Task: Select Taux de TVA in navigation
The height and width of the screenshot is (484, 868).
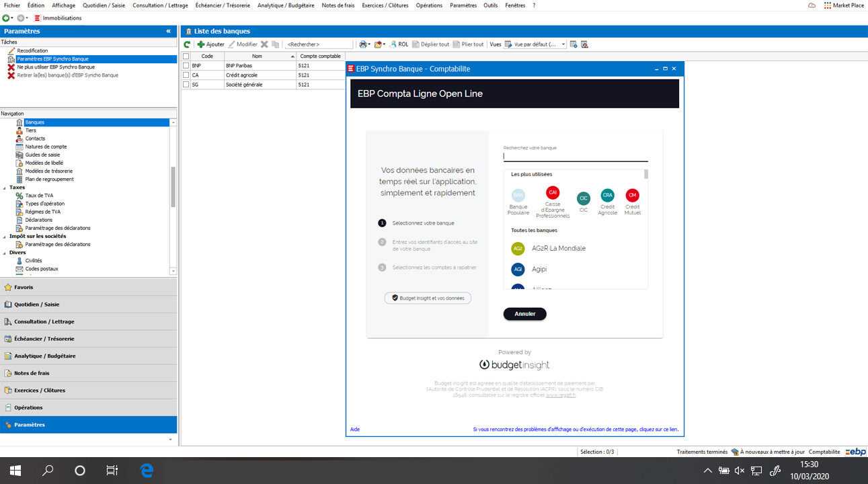Action: pyautogui.click(x=39, y=196)
